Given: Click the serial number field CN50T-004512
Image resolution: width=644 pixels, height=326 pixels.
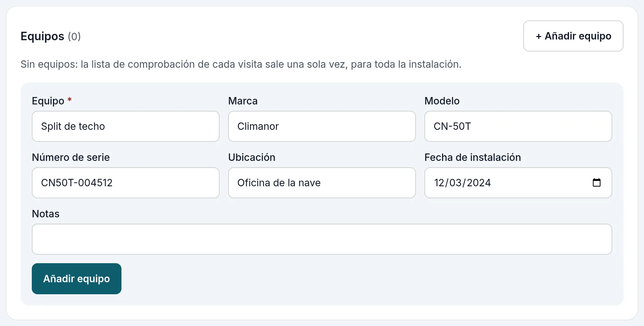Looking at the screenshot, I should click(x=126, y=183).
